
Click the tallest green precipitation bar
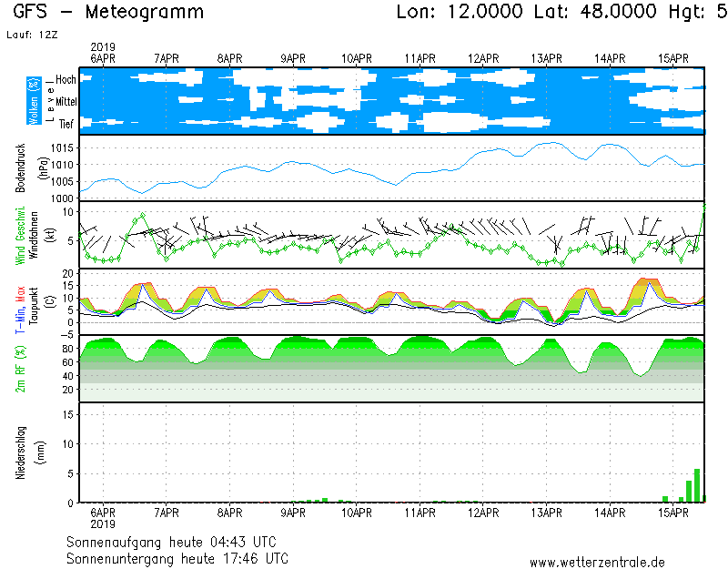697,486
